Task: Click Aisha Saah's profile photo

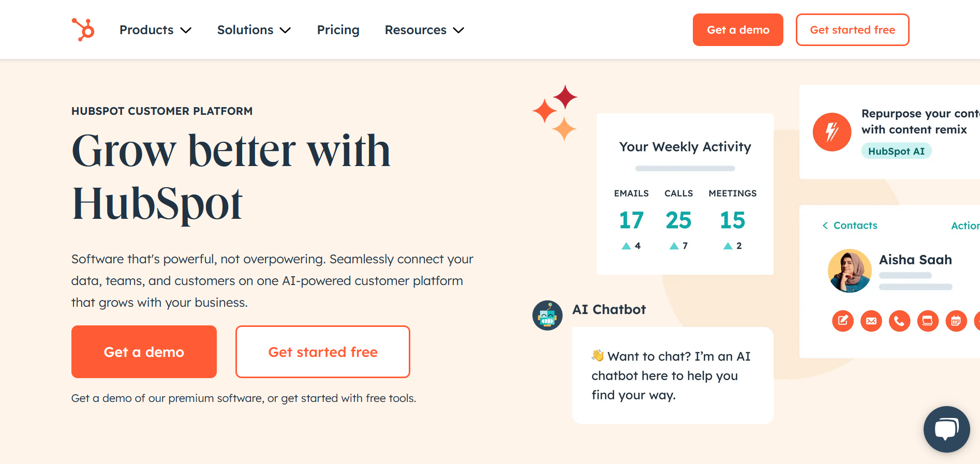Action: [x=849, y=271]
